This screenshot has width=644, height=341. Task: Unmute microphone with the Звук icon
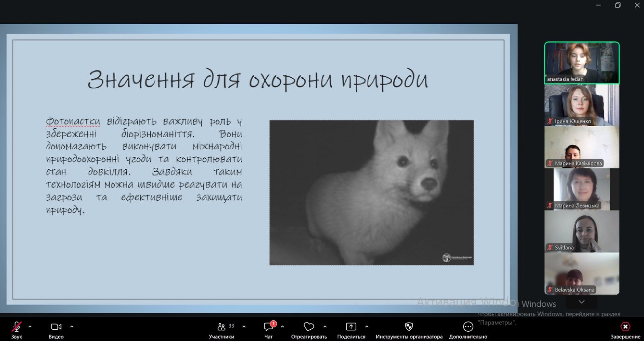(17, 327)
